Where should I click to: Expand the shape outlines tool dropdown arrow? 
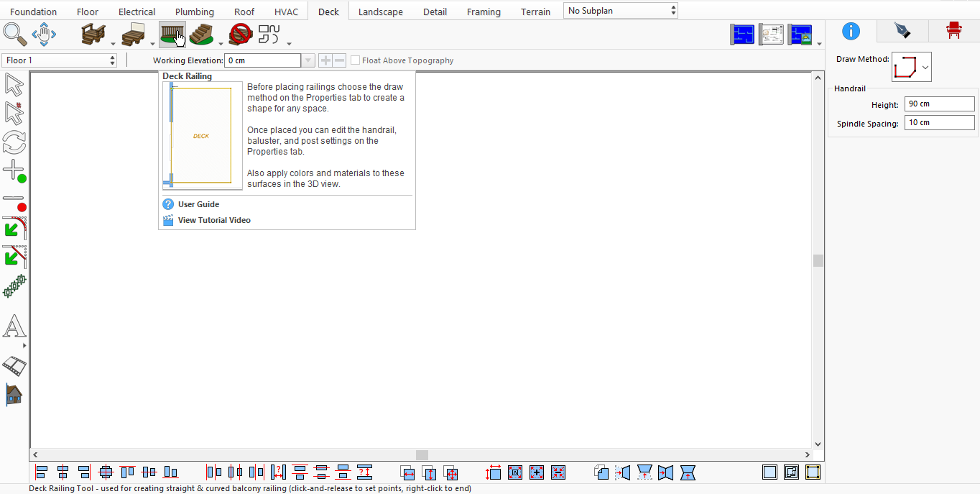[x=289, y=43]
